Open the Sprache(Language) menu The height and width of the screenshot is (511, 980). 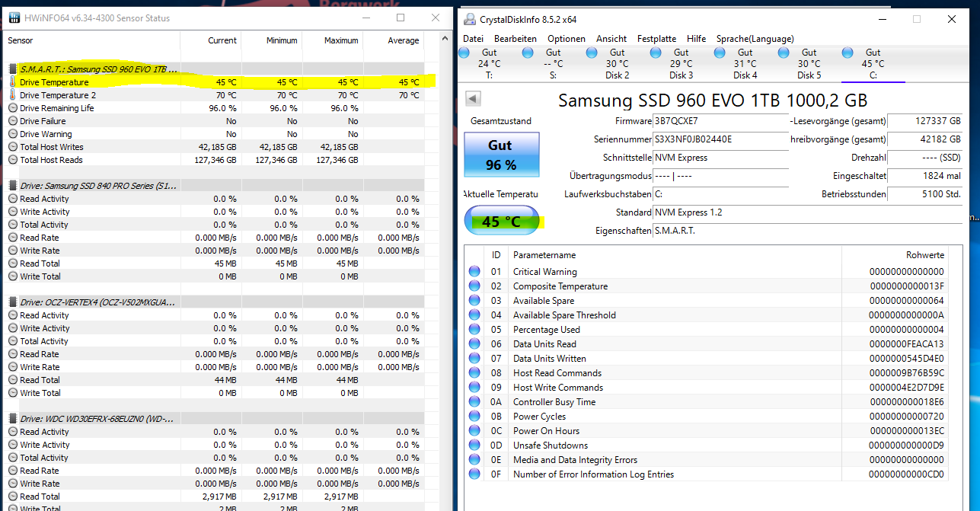[x=755, y=38]
